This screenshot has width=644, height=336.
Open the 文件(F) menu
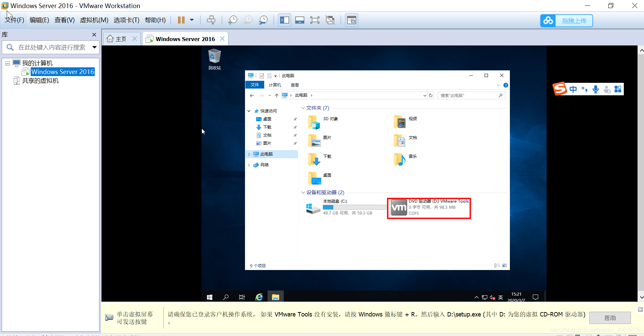[14, 20]
